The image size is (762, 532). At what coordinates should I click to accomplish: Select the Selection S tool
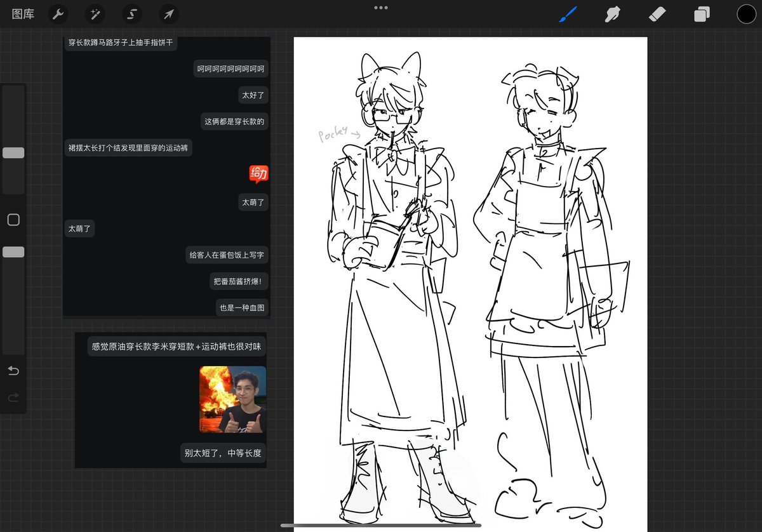(x=132, y=14)
